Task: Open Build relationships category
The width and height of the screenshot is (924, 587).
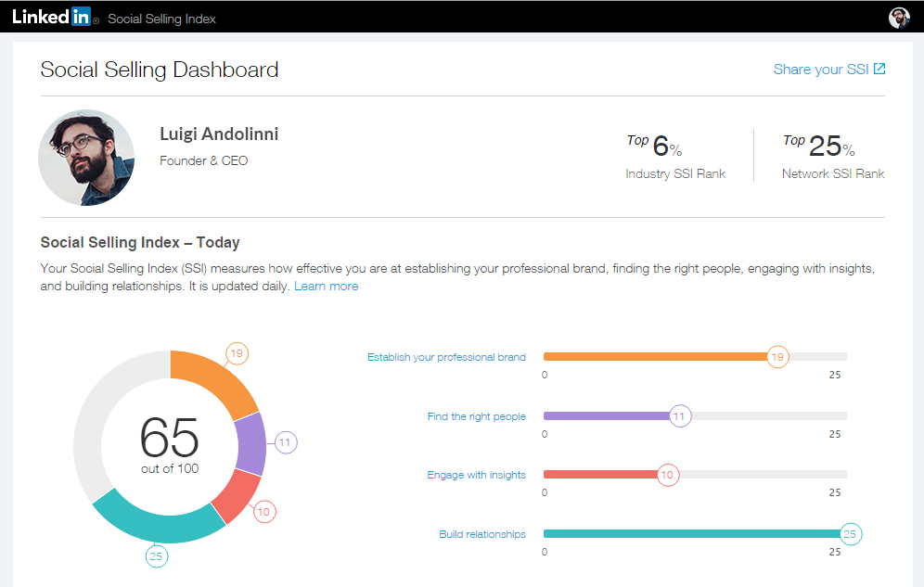Action: [x=482, y=534]
